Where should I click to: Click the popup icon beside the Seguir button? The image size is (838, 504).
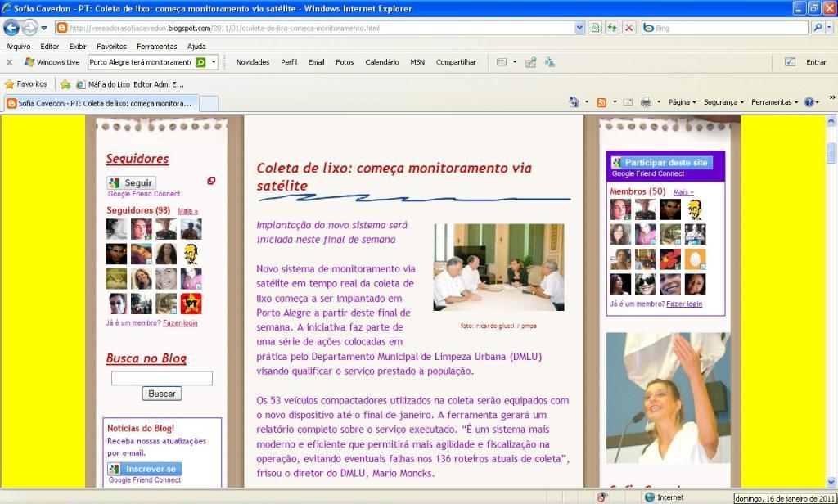point(211,181)
